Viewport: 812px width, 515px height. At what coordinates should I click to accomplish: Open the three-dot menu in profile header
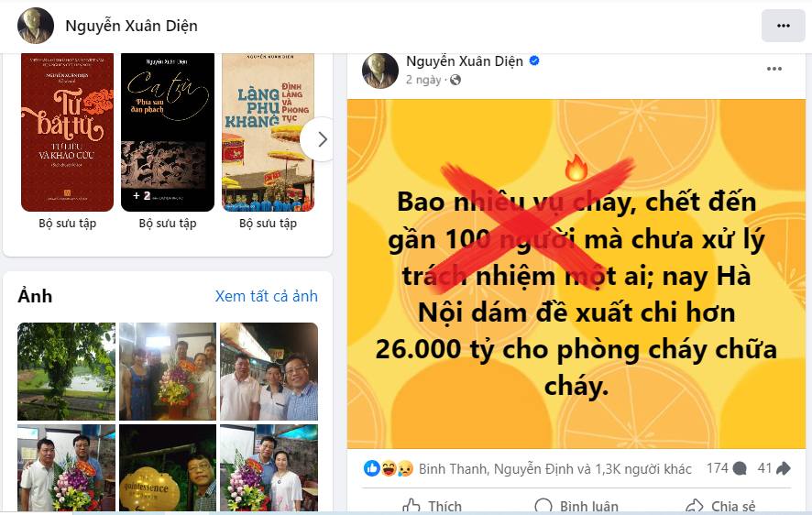pos(783,26)
